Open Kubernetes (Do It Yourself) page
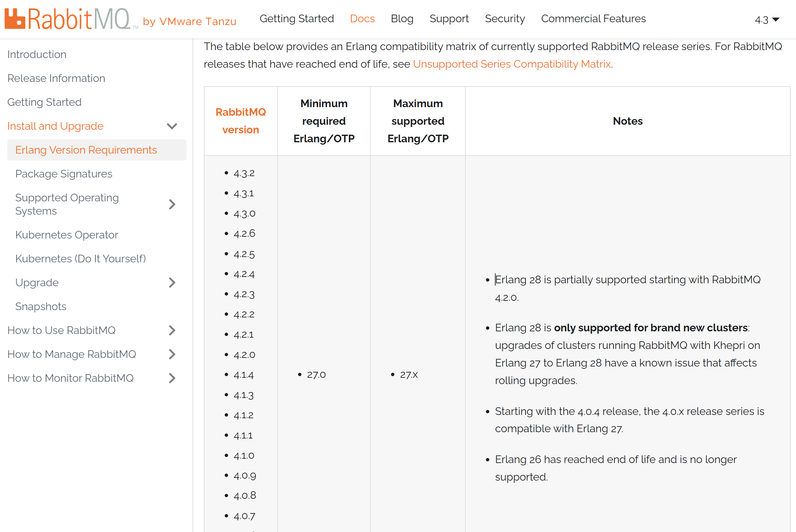 click(80, 258)
